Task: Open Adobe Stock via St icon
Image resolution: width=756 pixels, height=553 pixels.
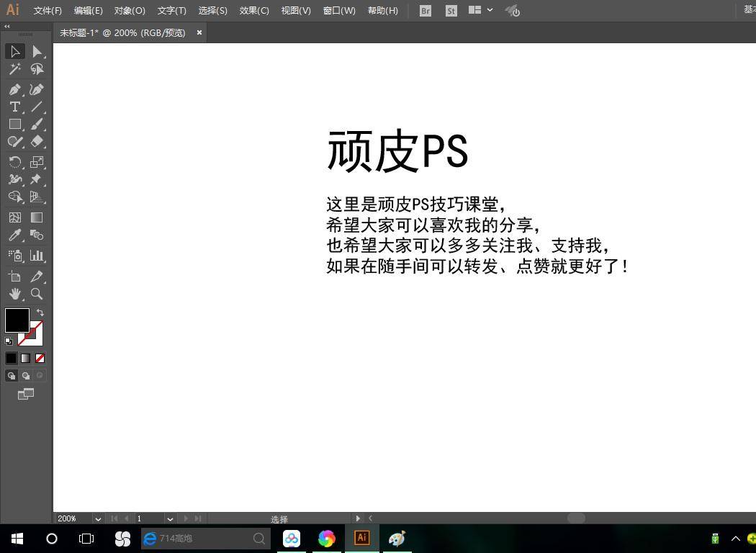Action: tap(451, 11)
